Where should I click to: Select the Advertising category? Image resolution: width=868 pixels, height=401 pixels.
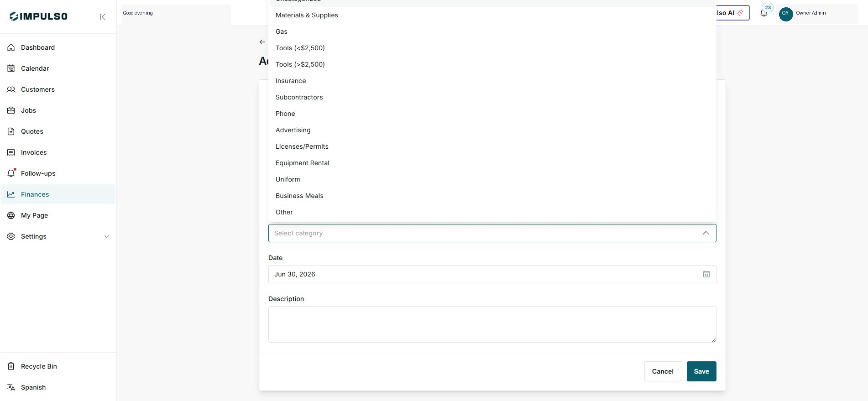tap(492, 130)
